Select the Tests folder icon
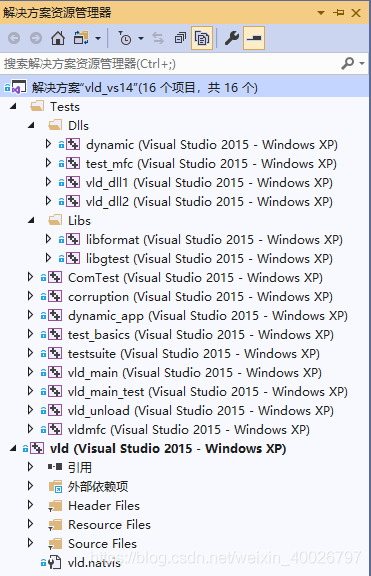Viewport: 371px width, 576px height. coord(37,107)
